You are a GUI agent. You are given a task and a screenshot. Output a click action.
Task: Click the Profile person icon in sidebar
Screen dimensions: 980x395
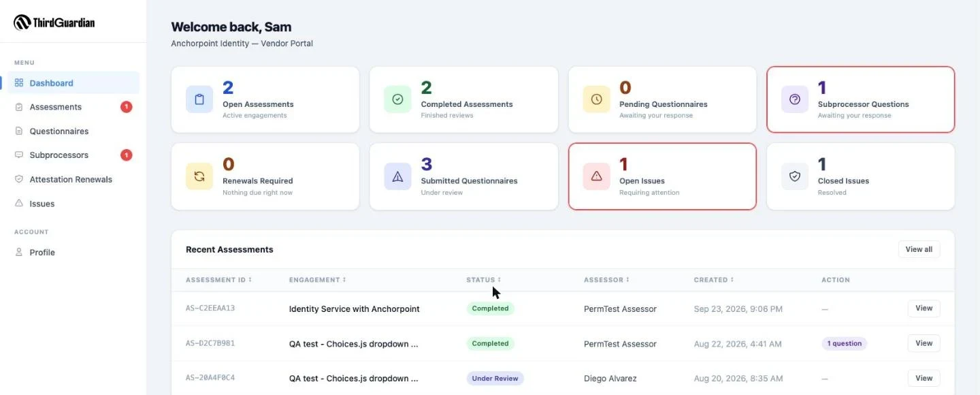point(19,252)
